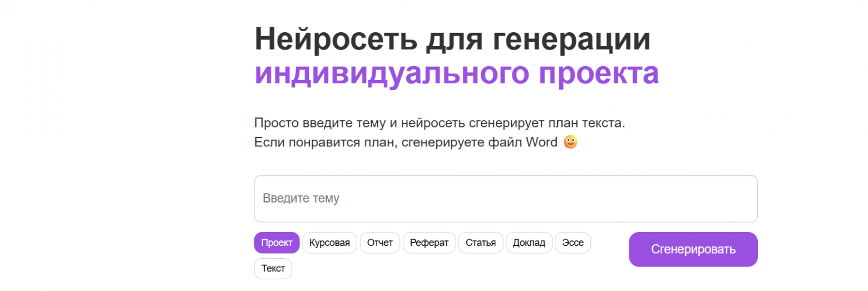Choose the Текст type chip
Viewport: 868px width, 291px height.
click(273, 269)
